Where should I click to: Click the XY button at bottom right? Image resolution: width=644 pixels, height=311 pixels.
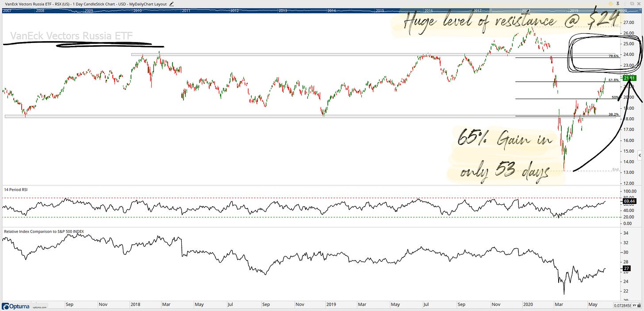634,305
